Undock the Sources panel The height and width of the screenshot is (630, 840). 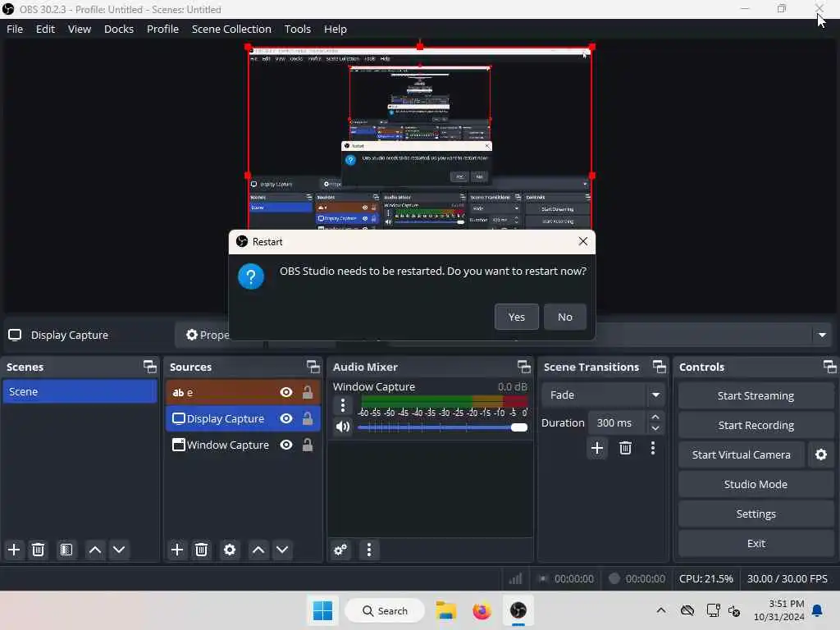coord(313,367)
